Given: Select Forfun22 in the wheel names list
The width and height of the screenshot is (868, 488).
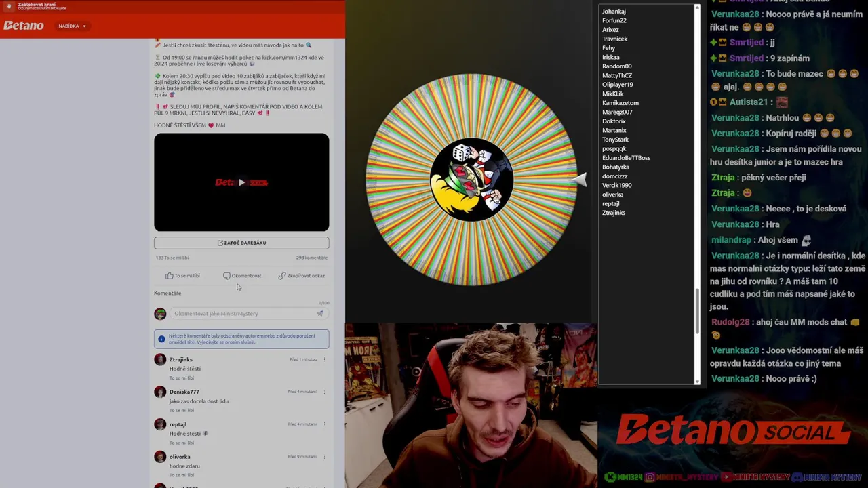Looking at the screenshot, I should click(x=614, y=20).
